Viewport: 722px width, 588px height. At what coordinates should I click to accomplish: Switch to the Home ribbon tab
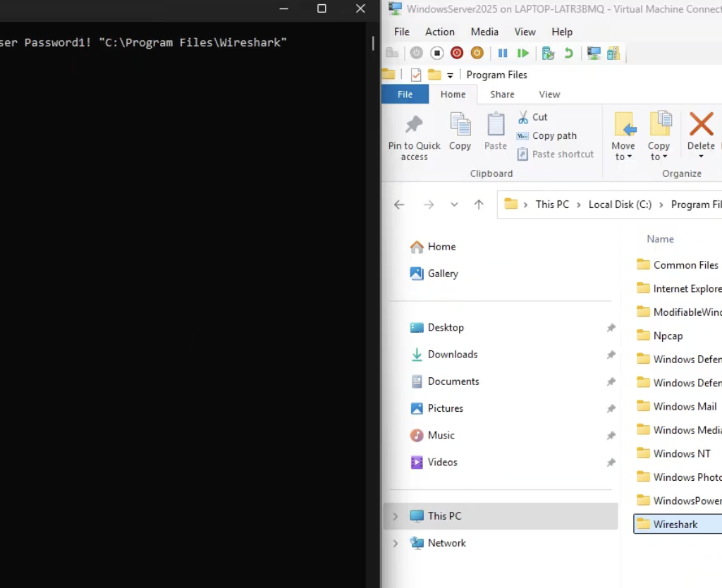coord(453,94)
